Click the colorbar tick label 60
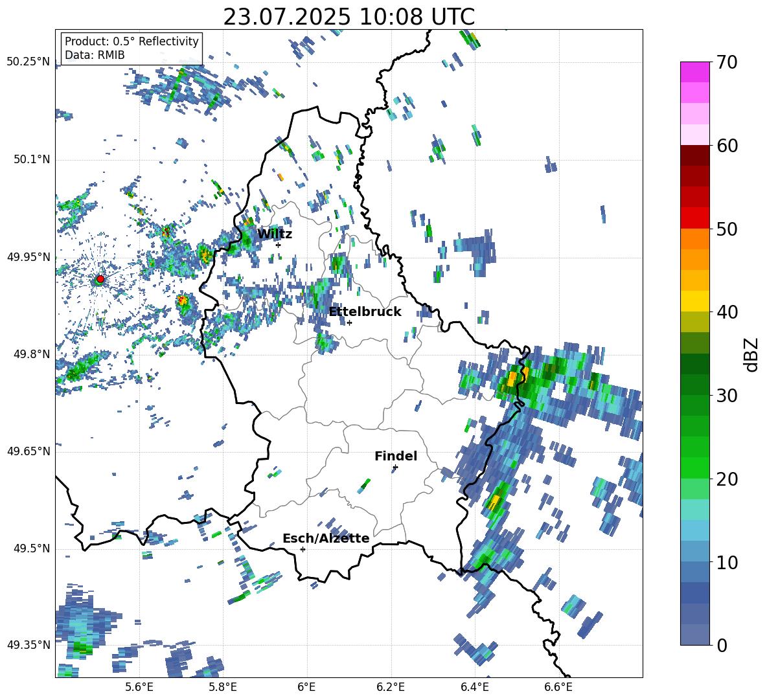This screenshot has height=700, width=767. click(726, 146)
